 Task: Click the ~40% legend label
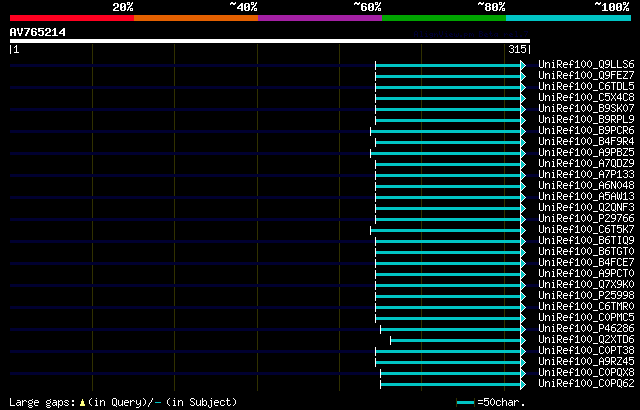244,7
